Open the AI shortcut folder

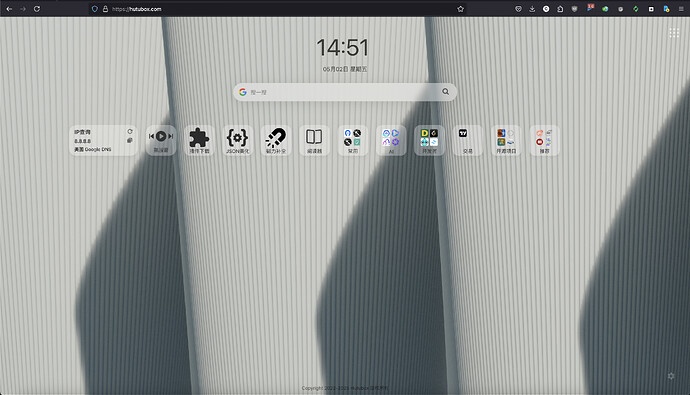click(x=391, y=140)
